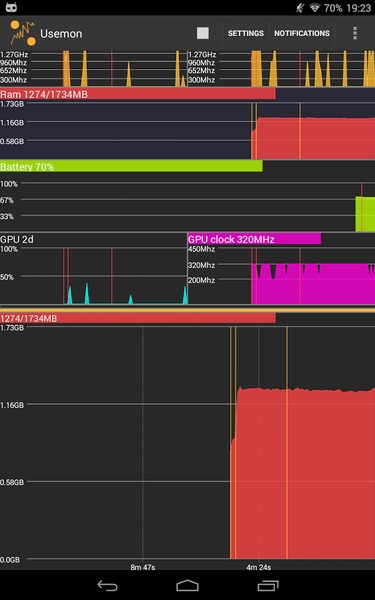
Task: Tap the Usemon title text
Action: coord(61,34)
